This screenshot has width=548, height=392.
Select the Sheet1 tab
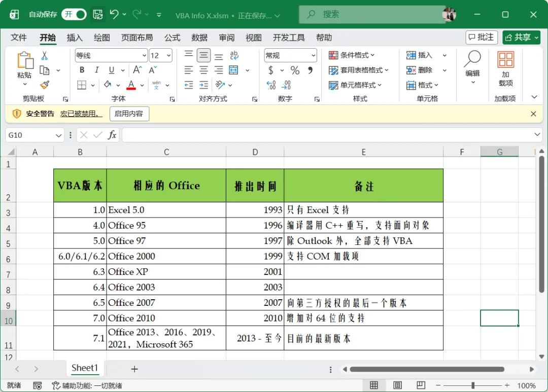pyautogui.click(x=85, y=368)
